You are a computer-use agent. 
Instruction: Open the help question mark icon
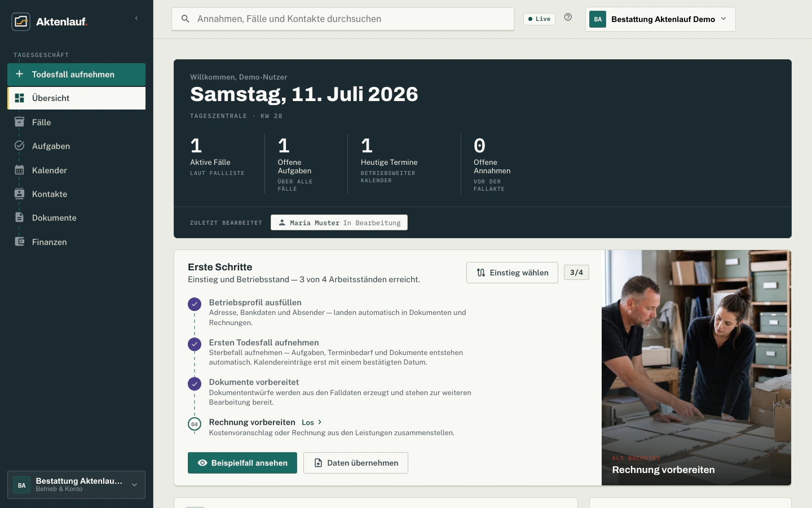point(568,17)
